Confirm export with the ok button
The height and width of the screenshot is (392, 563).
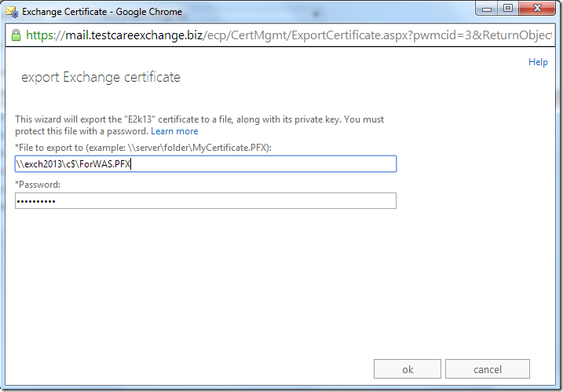[x=408, y=369]
